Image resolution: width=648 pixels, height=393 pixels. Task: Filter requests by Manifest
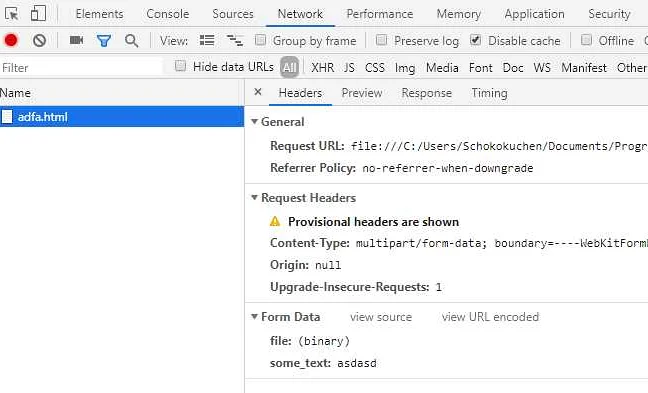click(584, 67)
